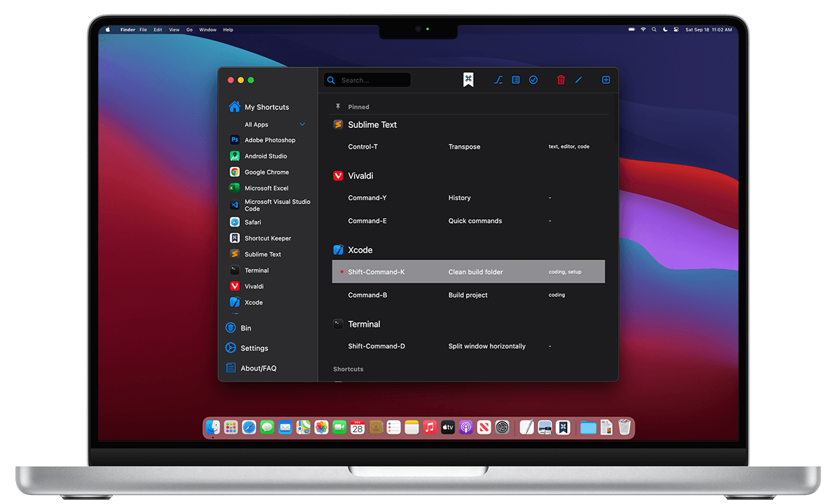Open the Go menu
The width and height of the screenshot is (835, 504).
(x=189, y=30)
